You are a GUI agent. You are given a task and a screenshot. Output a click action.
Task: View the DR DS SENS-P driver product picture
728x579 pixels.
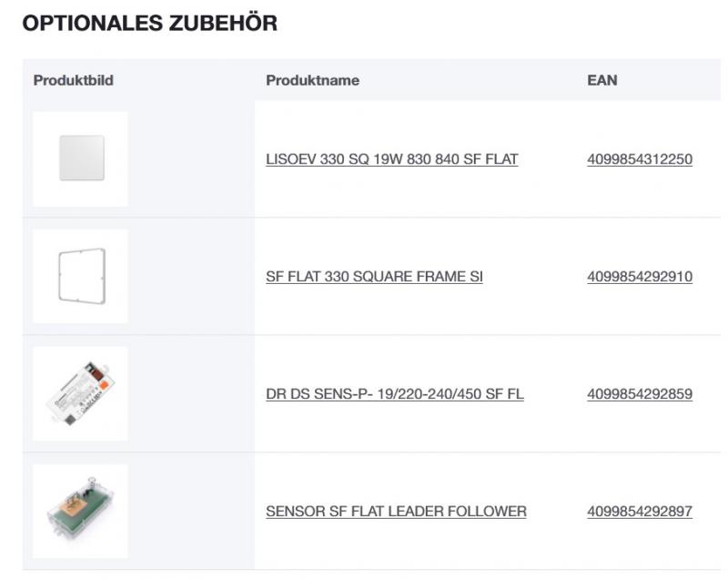[81, 394]
